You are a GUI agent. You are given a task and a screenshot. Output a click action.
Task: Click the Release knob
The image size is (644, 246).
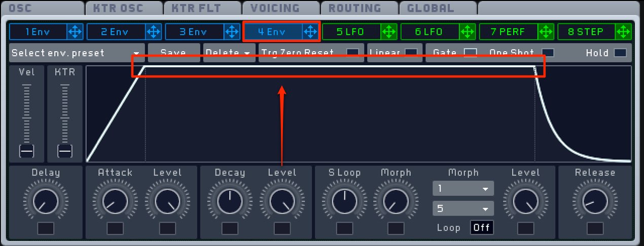pos(595,202)
